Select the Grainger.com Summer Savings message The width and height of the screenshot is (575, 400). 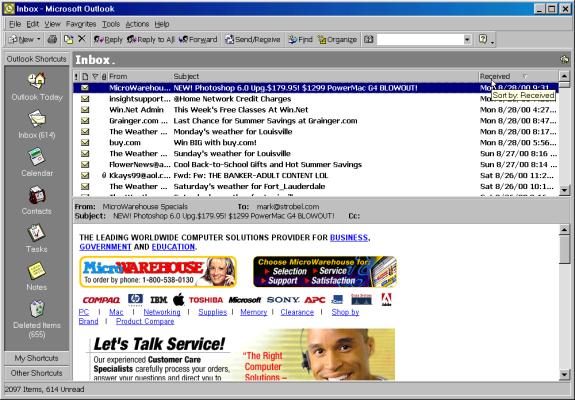pos(316,121)
